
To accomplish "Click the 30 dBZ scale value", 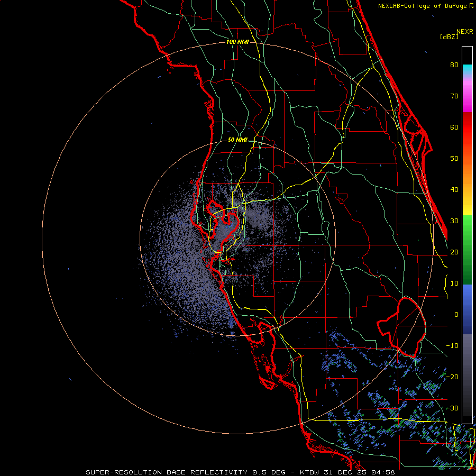I will 454,221.
